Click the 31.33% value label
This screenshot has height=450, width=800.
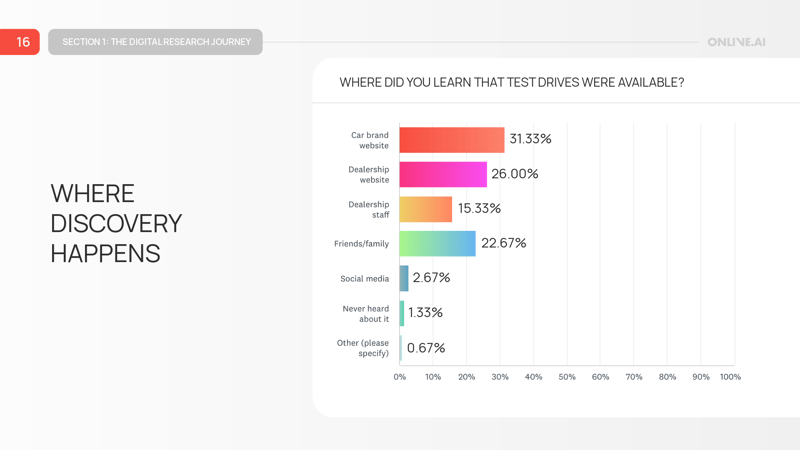(530, 139)
